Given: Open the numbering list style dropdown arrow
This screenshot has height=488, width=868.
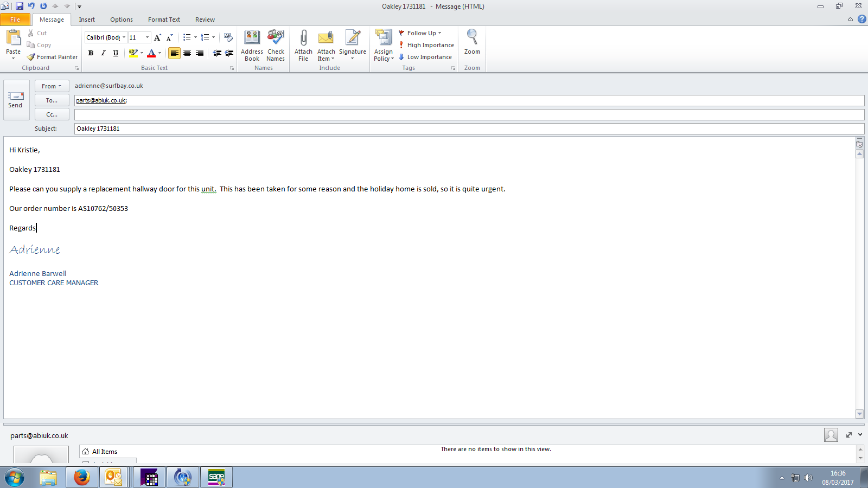Looking at the screenshot, I should (213, 37).
